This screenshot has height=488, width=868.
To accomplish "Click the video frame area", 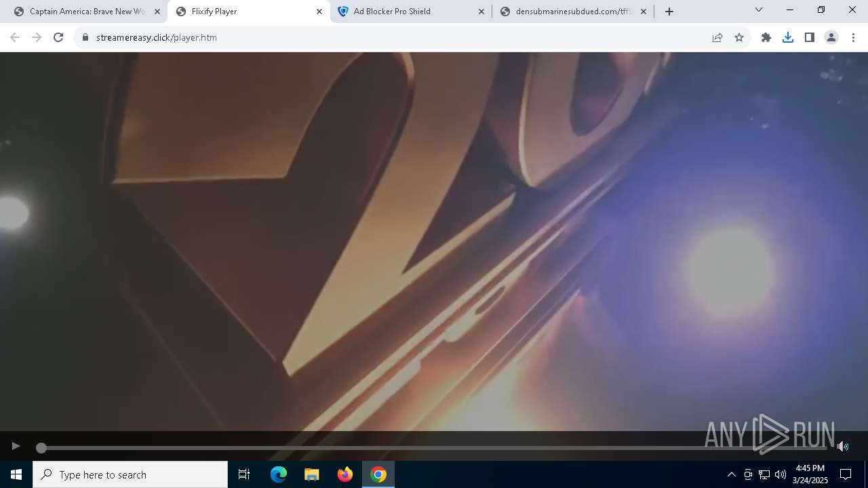I will [x=434, y=242].
